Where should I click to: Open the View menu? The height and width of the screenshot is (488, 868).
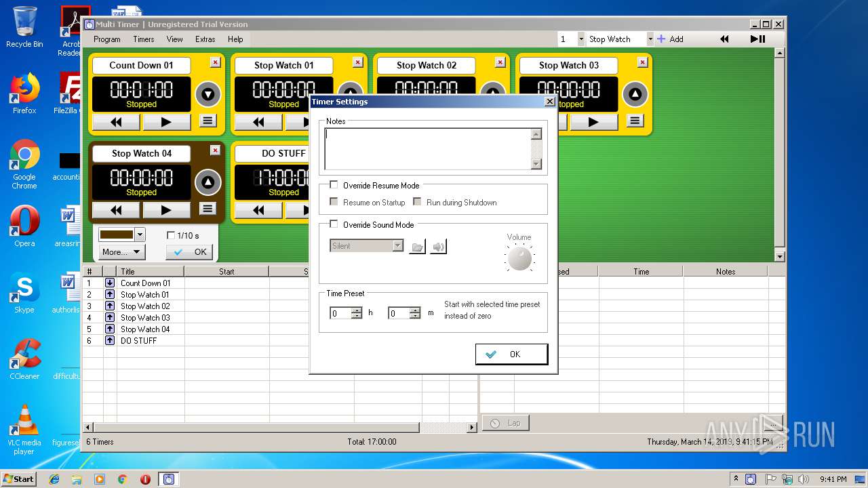click(x=175, y=39)
